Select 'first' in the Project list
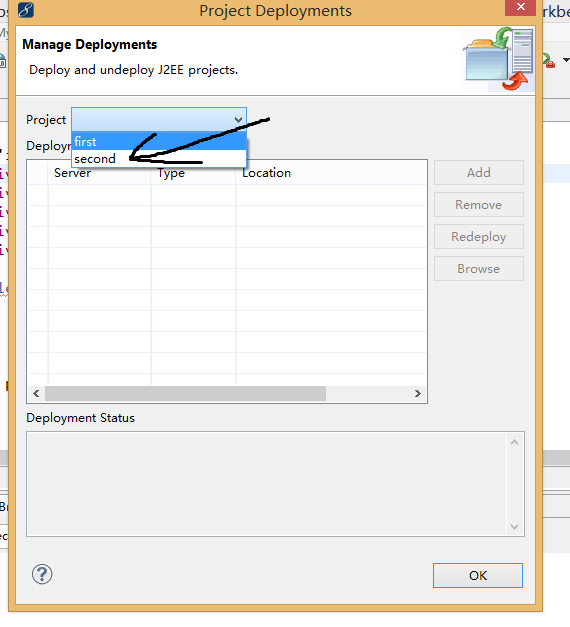The image size is (570, 627). (159, 142)
